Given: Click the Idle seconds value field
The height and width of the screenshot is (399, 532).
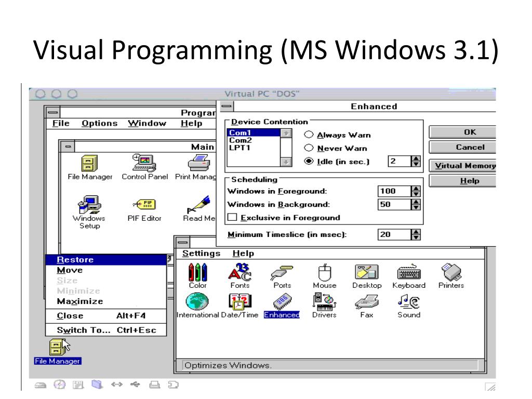Looking at the screenshot, I should point(400,161).
